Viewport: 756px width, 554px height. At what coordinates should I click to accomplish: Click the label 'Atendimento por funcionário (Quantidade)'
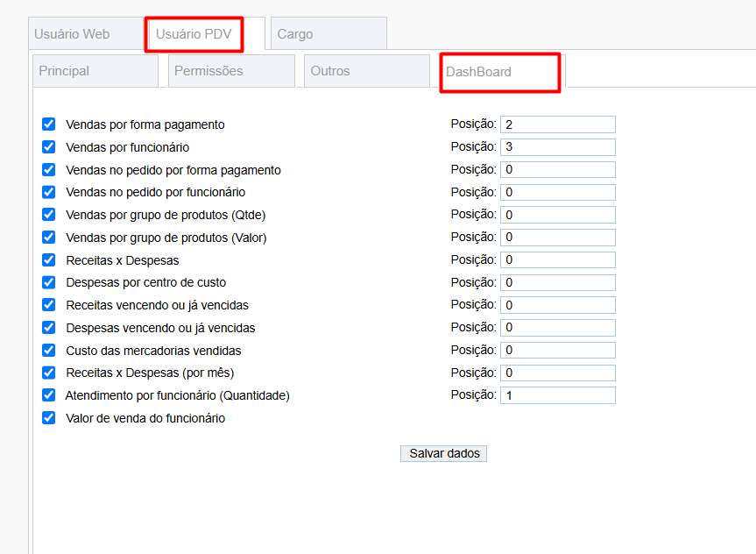click(x=178, y=395)
